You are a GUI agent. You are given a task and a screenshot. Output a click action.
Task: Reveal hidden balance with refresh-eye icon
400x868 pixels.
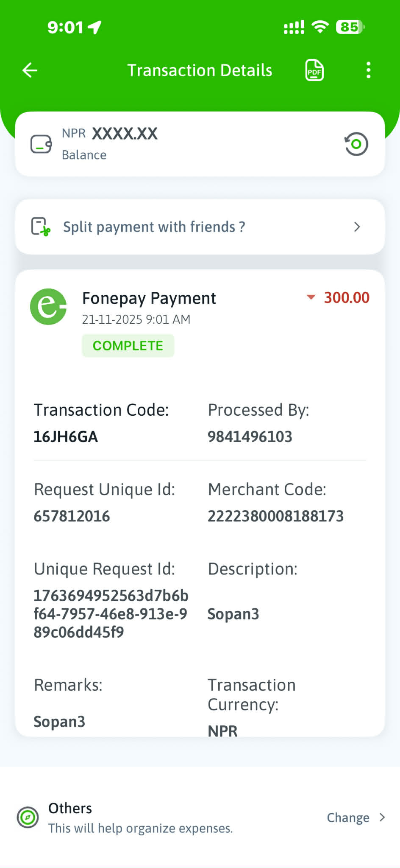356,144
